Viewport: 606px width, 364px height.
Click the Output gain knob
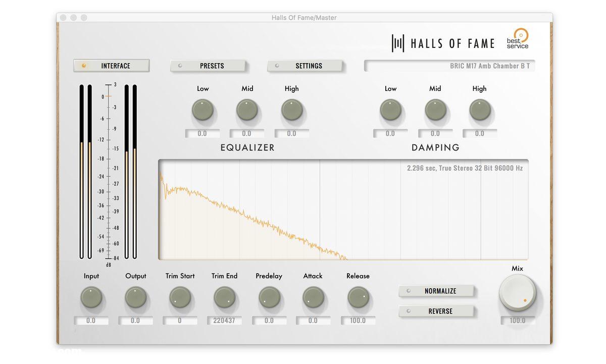click(x=135, y=297)
